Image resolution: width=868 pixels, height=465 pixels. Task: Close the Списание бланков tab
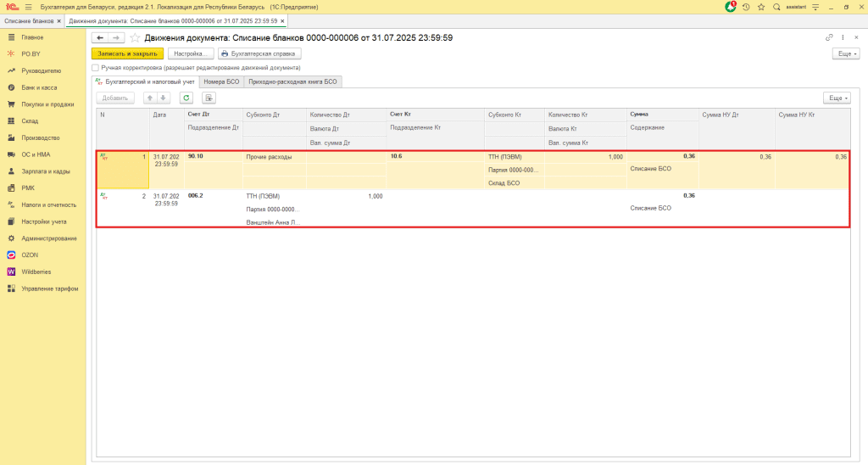click(x=60, y=20)
